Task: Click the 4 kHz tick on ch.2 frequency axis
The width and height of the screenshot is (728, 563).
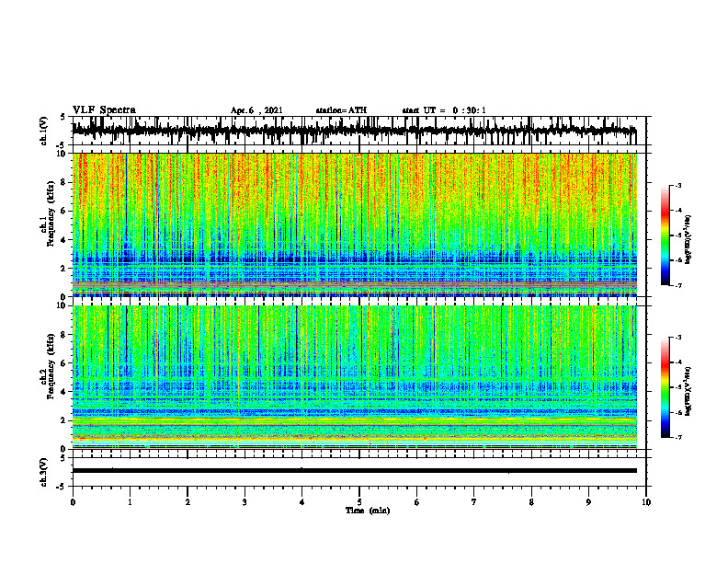Action: [x=63, y=392]
